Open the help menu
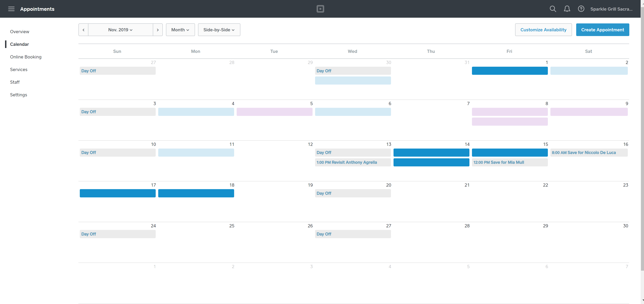 tap(581, 9)
